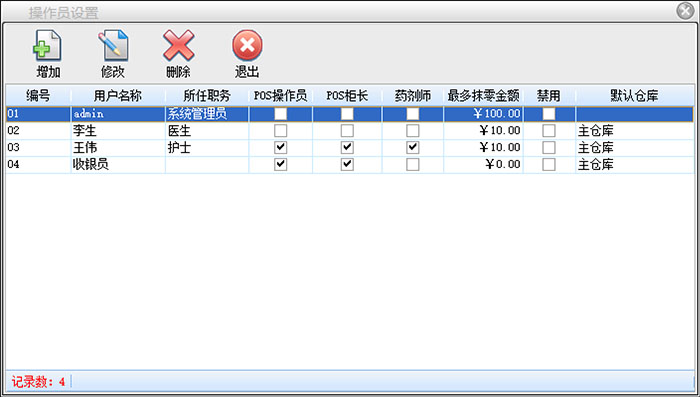Click the 护士 position cell
700x397 pixels.
pos(207,147)
